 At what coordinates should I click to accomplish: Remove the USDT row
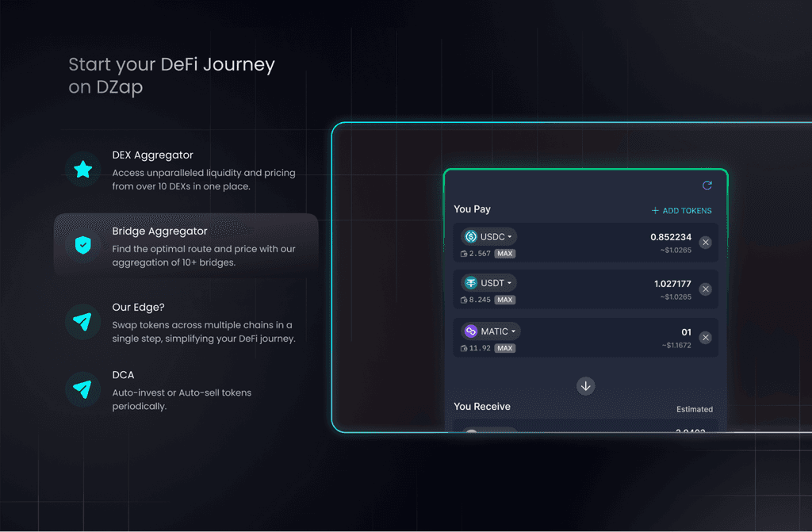click(705, 289)
